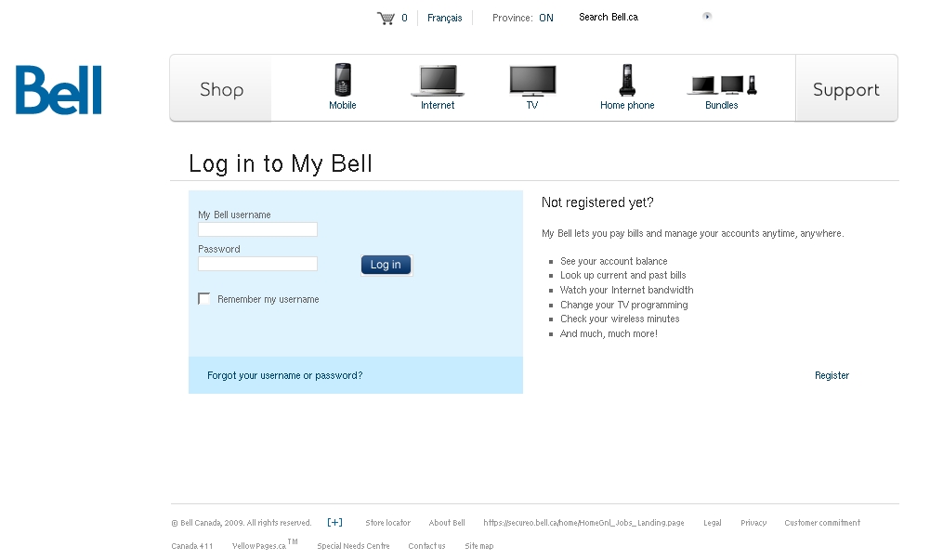Open Customer commitment footer link
The width and height of the screenshot is (943, 560).
pos(822,523)
